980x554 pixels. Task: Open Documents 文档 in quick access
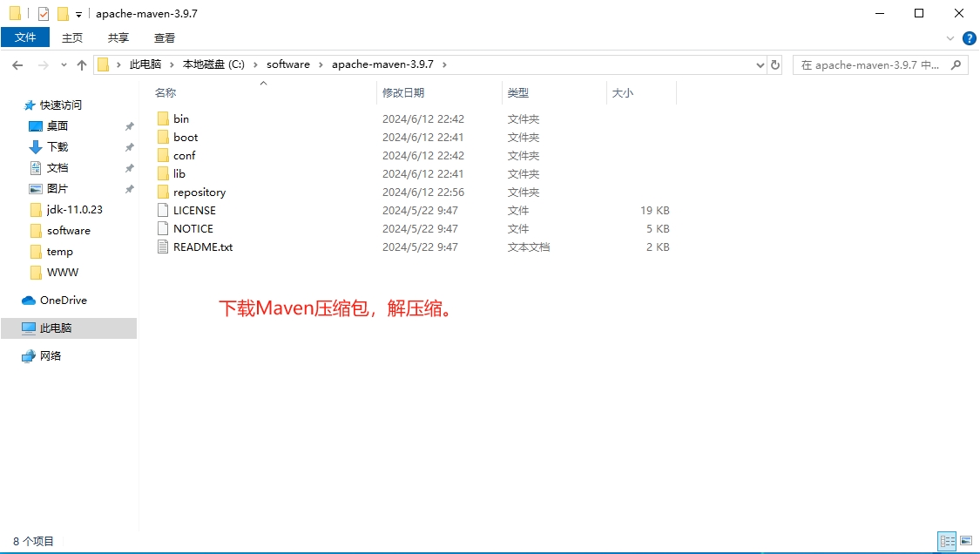pos(57,167)
